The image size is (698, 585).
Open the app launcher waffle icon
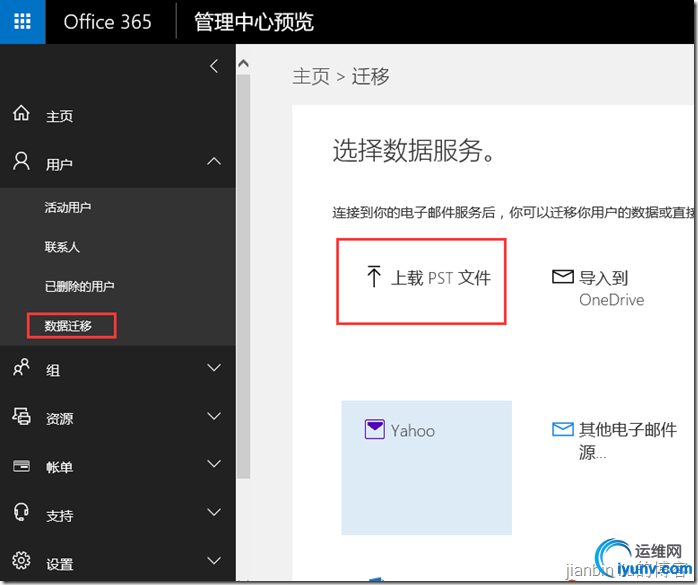pos(22,21)
